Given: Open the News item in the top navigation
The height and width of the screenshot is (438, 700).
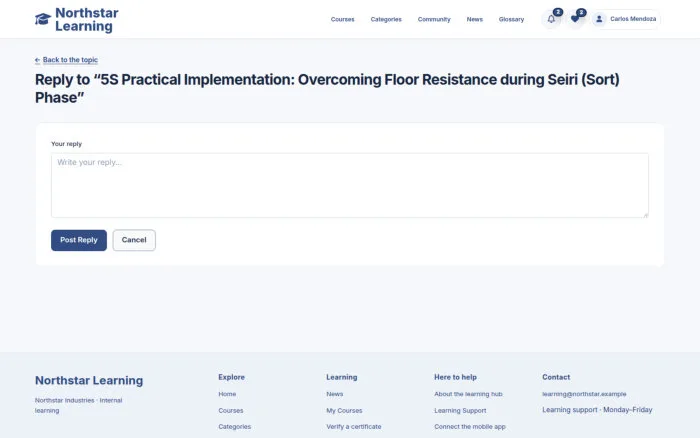Looking at the screenshot, I should pyautogui.click(x=475, y=19).
